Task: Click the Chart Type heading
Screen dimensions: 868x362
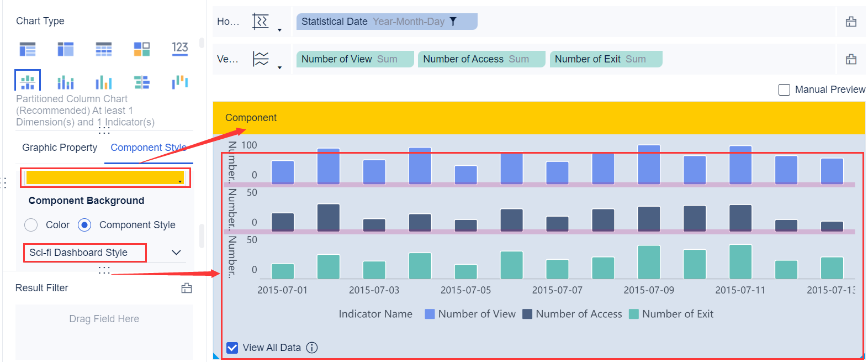Action: (40, 21)
